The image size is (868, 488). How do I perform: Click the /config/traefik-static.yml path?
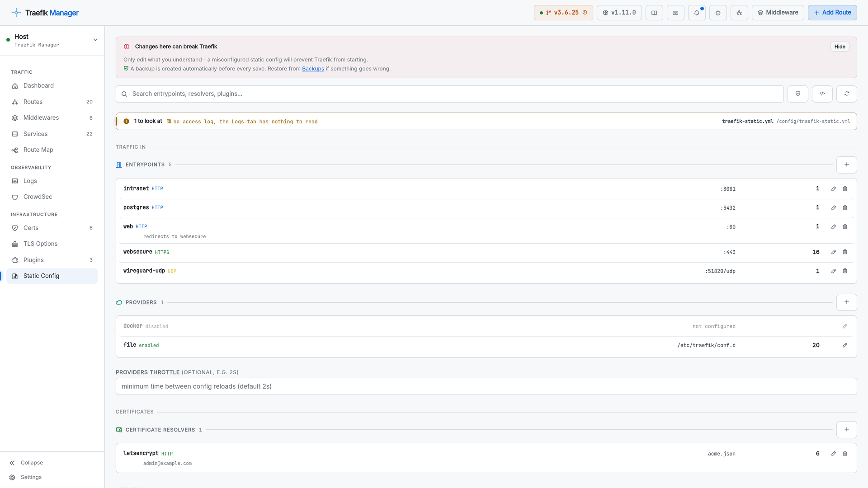point(813,122)
